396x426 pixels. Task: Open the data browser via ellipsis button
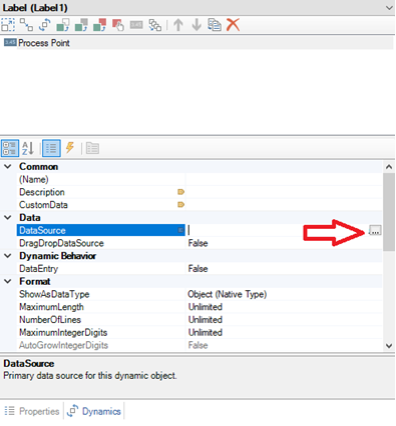pos(375,230)
